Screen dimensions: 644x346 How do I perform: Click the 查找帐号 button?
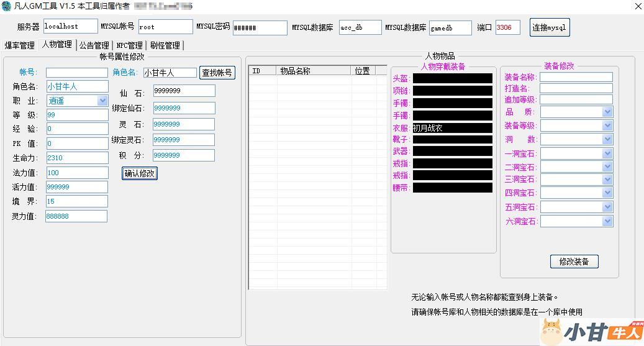point(217,73)
